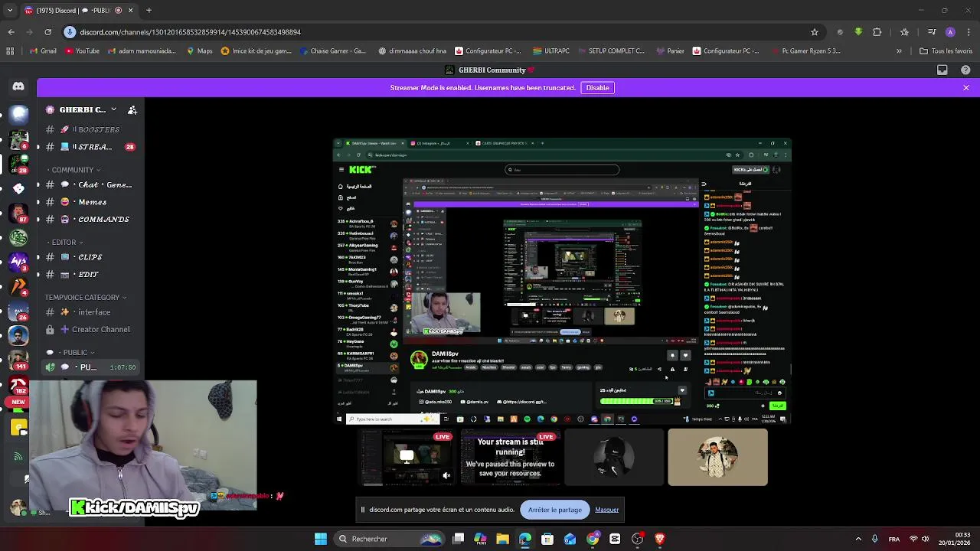Open the Chat Gene... channel
Viewport: 980px width, 551px height.
(x=90, y=184)
